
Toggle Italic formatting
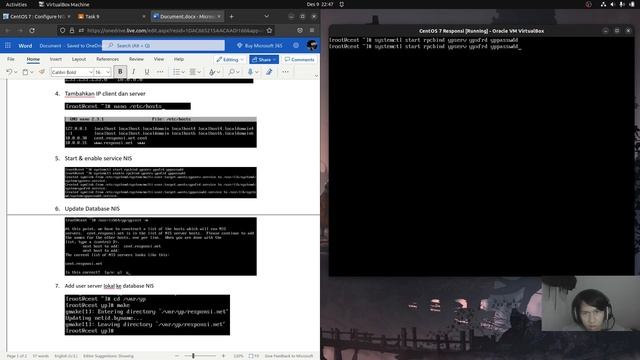[x=133, y=72]
